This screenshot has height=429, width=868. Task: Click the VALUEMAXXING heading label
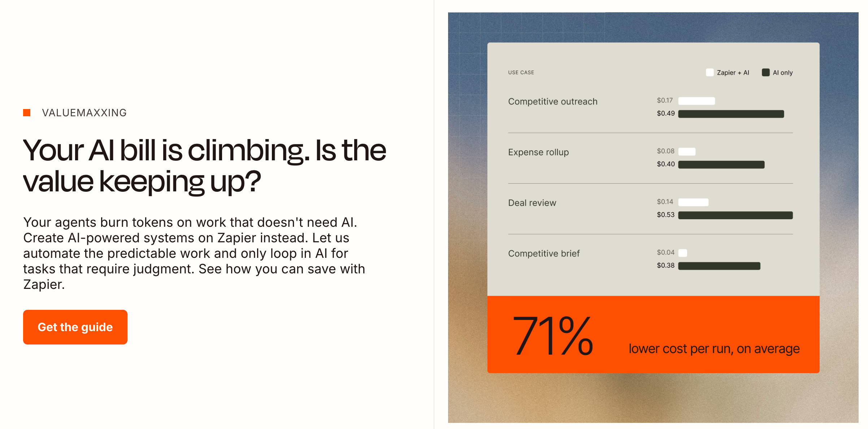84,113
